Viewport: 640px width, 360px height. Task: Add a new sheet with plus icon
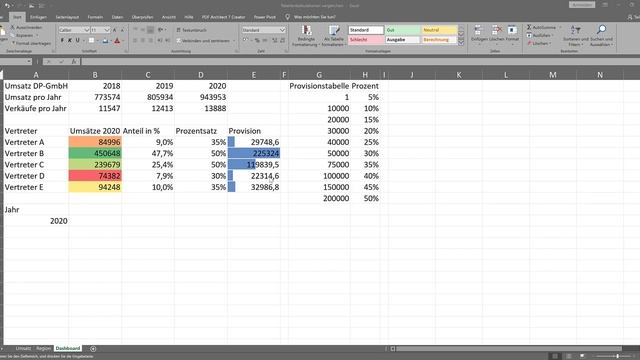(x=93, y=349)
